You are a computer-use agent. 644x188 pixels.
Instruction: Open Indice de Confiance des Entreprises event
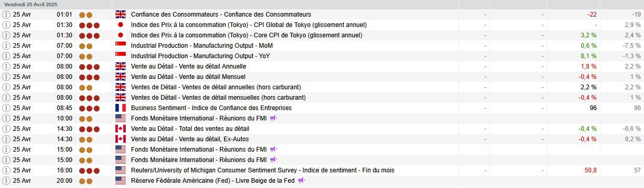point(211,108)
